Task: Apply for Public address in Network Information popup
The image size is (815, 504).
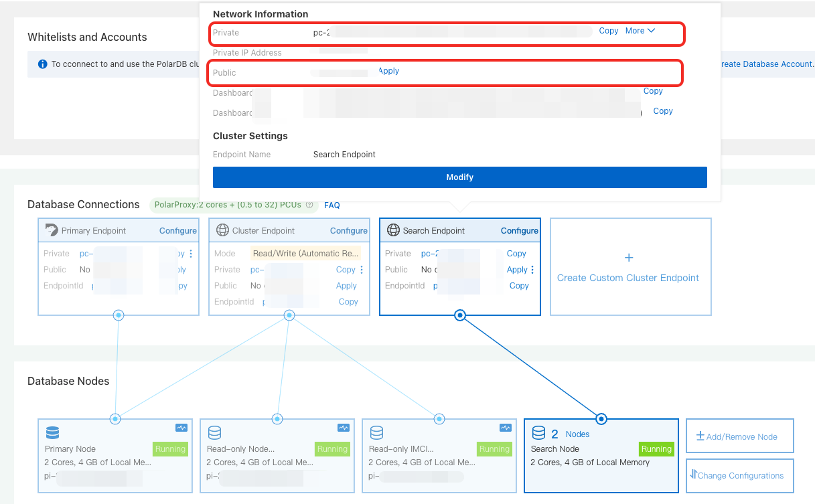Action: click(389, 71)
